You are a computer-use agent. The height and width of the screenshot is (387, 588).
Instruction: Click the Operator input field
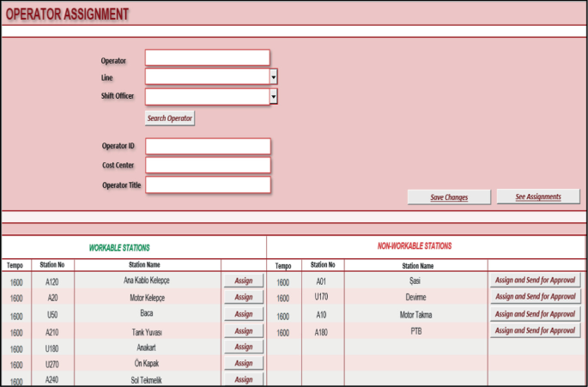(208, 57)
